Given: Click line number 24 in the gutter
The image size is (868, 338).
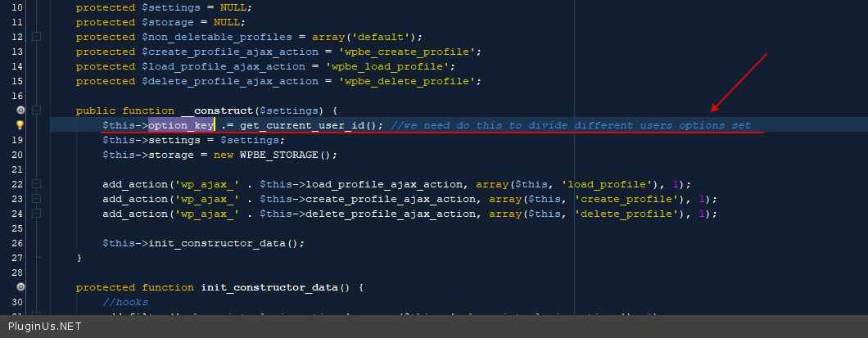Looking at the screenshot, I should coord(17,214).
